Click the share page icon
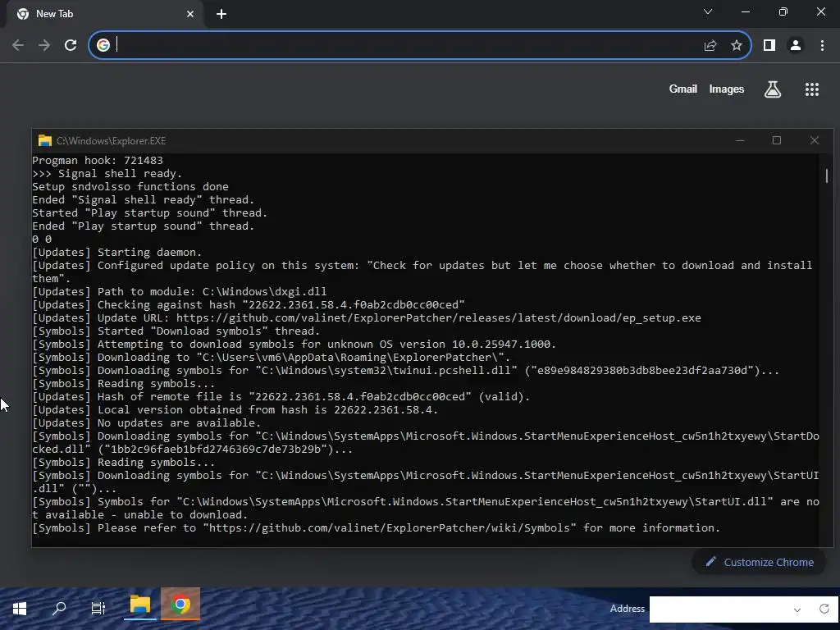Screen dimensions: 840x630 click(x=710, y=46)
